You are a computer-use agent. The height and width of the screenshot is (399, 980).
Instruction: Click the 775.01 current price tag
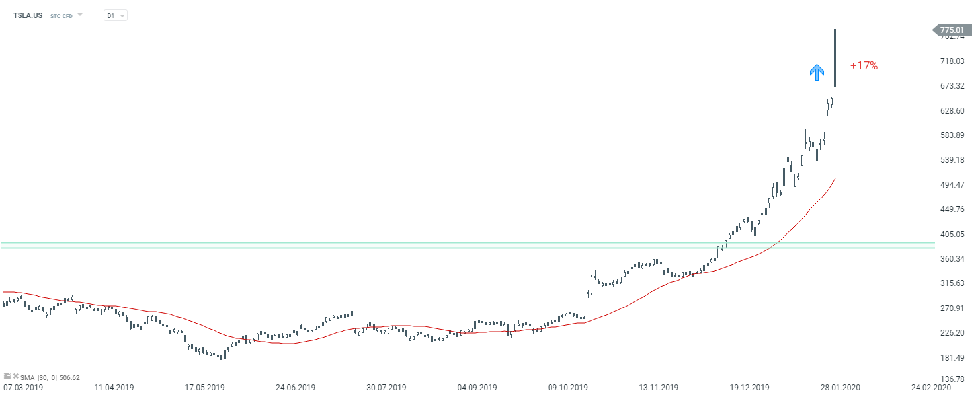tap(952, 30)
